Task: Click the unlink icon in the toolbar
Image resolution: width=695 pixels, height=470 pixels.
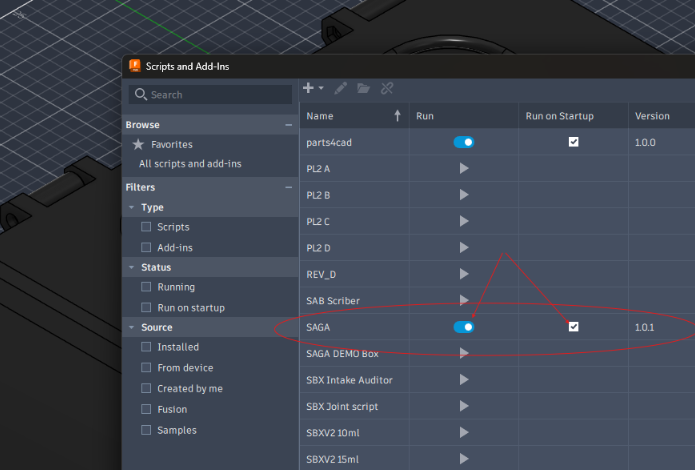Action: pos(387,88)
